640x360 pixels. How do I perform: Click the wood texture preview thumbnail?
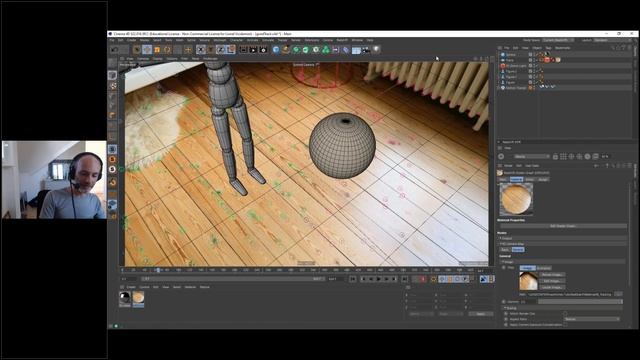click(528, 281)
